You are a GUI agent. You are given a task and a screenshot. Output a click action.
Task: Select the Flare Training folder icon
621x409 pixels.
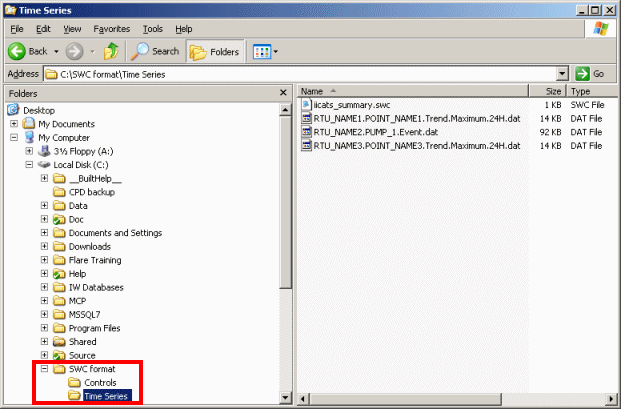click(x=59, y=260)
